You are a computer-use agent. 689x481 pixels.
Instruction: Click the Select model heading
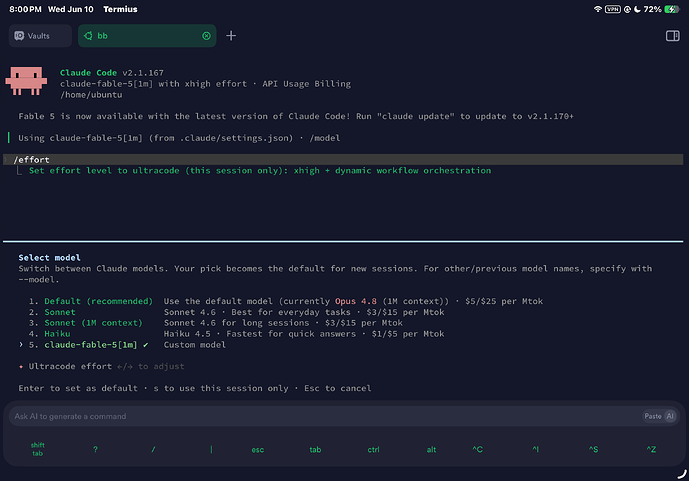click(x=49, y=258)
